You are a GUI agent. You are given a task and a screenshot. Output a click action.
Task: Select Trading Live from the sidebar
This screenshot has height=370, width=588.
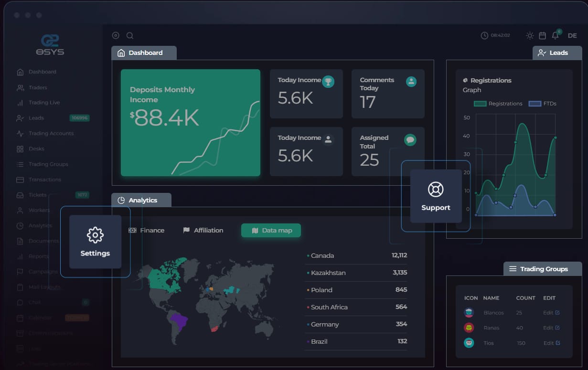pyautogui.click(x=44, y=102)
